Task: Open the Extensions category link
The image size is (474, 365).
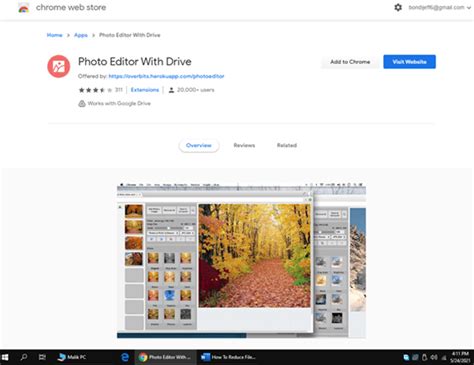Action: tap(145, 90)
